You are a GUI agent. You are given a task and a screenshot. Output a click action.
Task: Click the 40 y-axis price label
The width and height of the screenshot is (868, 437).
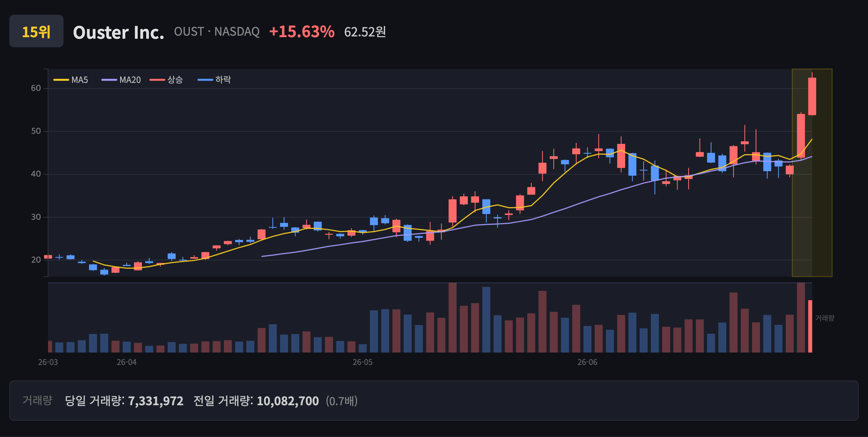tap(36, 174)
